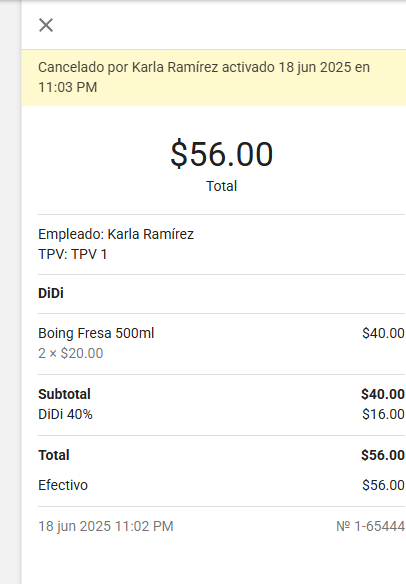
Task: Click the TPV: TPV 1 line
Action: [73, 254]
